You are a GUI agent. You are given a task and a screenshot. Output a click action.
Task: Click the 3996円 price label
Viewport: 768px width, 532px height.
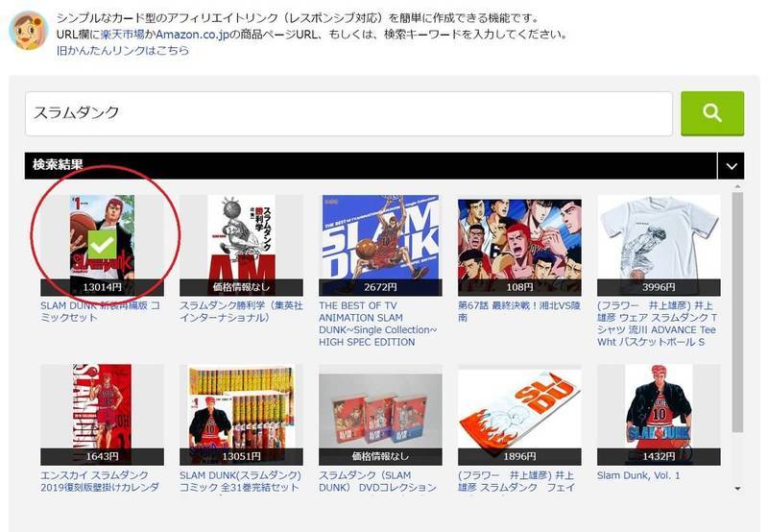pos(659,287)
